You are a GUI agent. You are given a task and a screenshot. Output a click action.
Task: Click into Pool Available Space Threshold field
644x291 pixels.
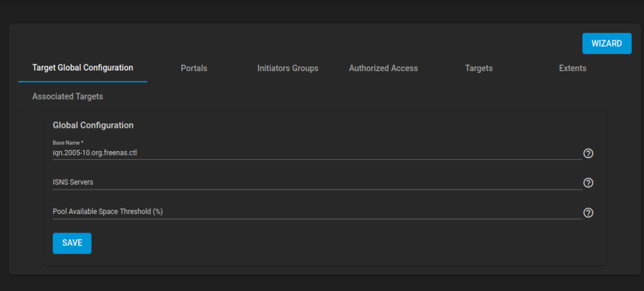(x=317, y=212)
